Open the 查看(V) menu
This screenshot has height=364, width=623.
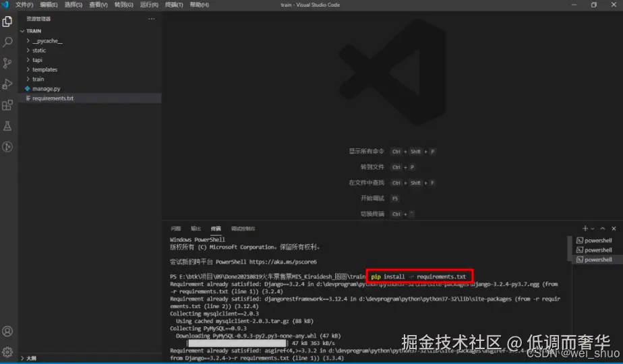pos(98,5)
